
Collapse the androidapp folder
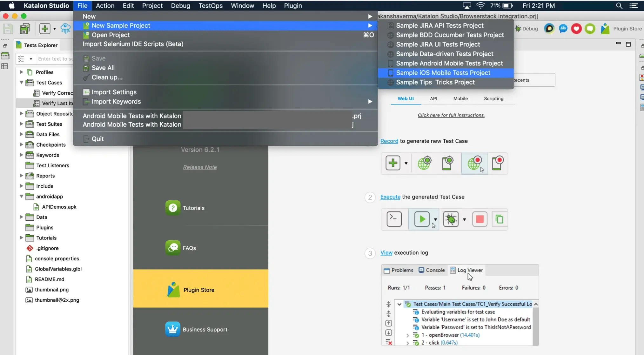[x=21, y=197]
